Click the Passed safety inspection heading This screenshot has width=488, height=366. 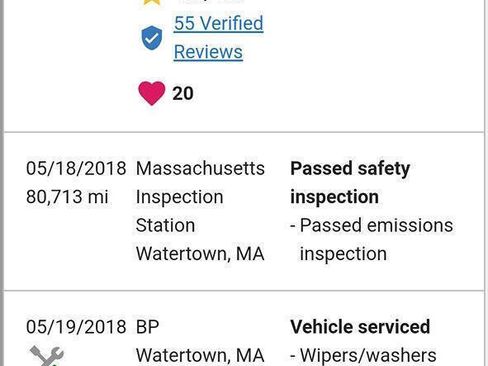(350, 183)
